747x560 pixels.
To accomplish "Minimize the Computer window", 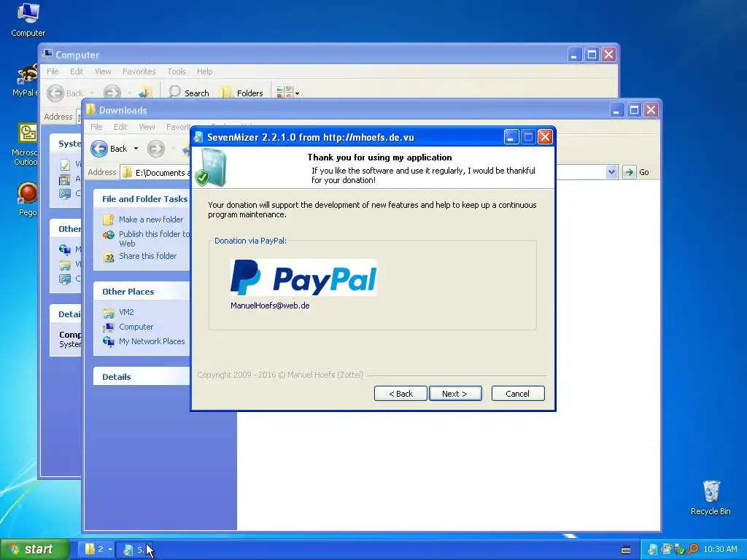I will [575, 55].
